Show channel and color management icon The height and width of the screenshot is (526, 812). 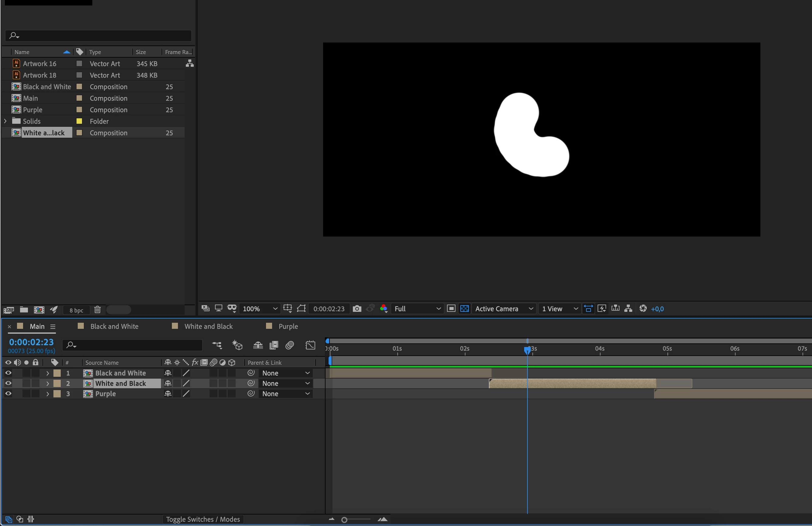384,309
